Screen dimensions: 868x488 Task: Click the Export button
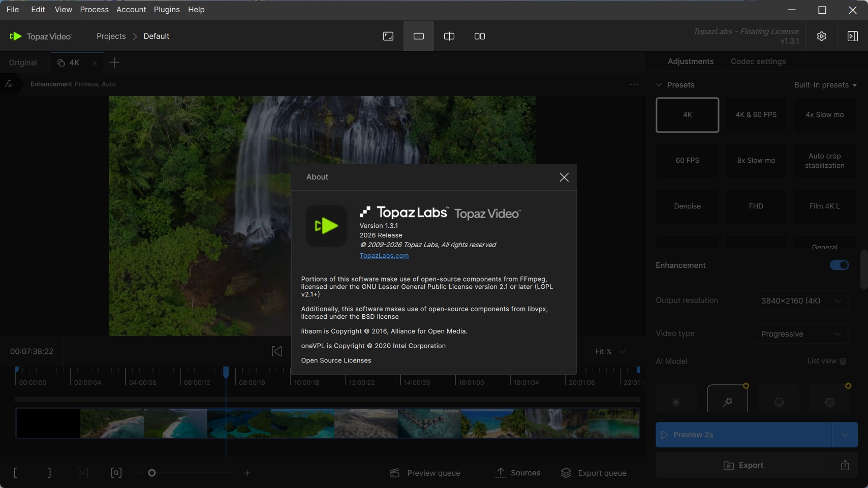point(743,465)
